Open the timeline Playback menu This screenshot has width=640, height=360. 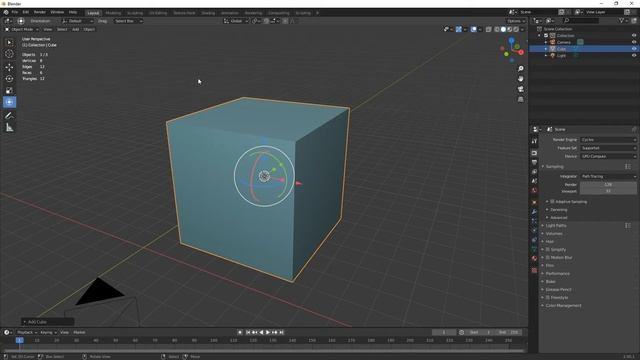[x=27, y=333]
